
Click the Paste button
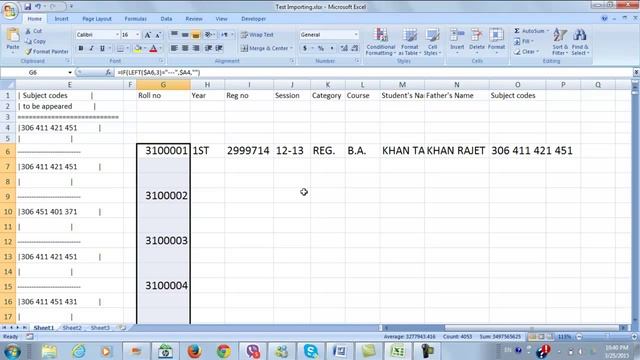[13, 40]
